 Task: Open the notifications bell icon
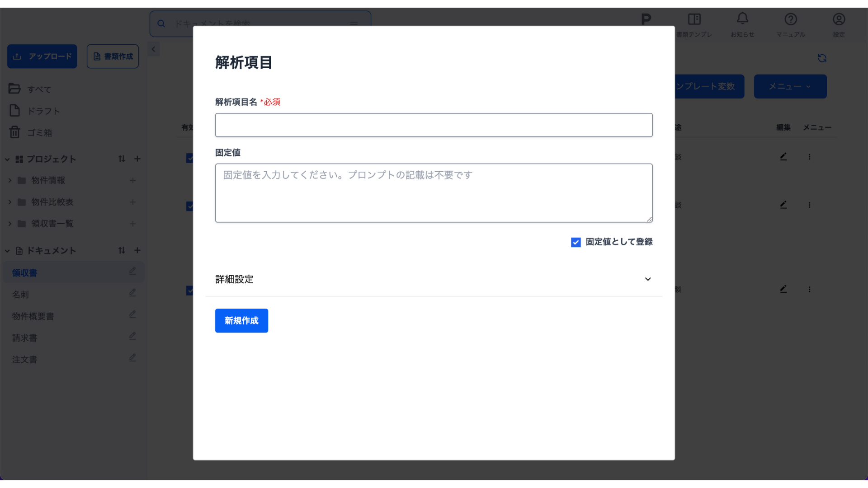click(742, 19)
